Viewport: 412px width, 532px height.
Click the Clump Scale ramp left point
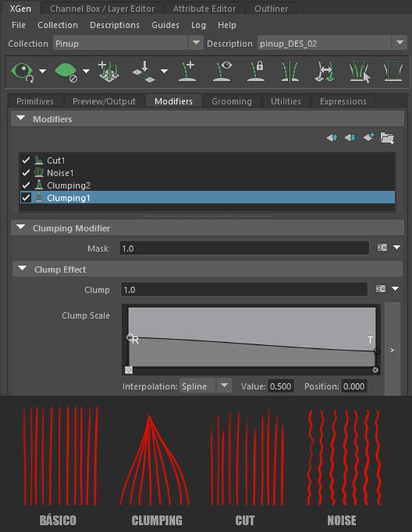pyautogui.click(x=131, y=337)
